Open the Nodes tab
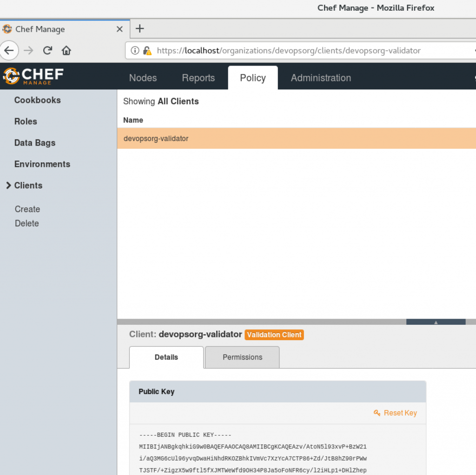 tap(143, 78)
